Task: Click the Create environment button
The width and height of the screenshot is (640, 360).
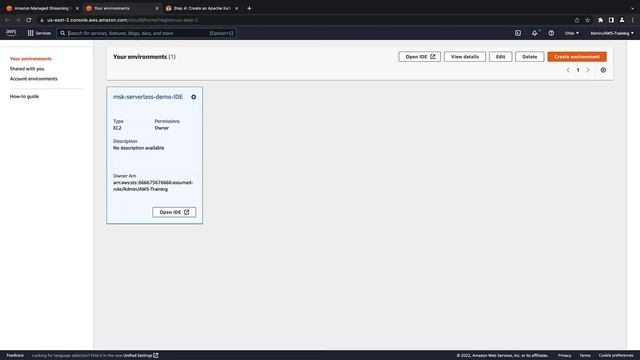Action: click(x=577, y=57)
